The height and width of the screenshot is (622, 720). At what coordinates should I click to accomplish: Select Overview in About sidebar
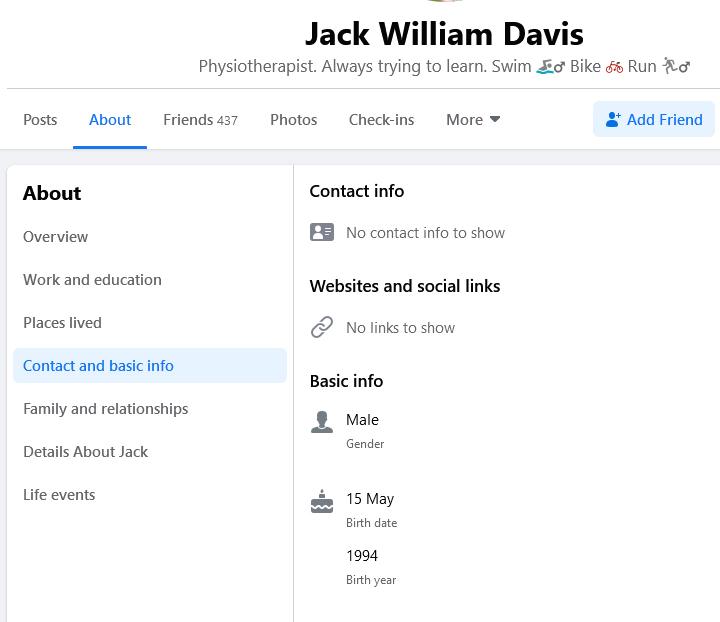pos(55,236)
